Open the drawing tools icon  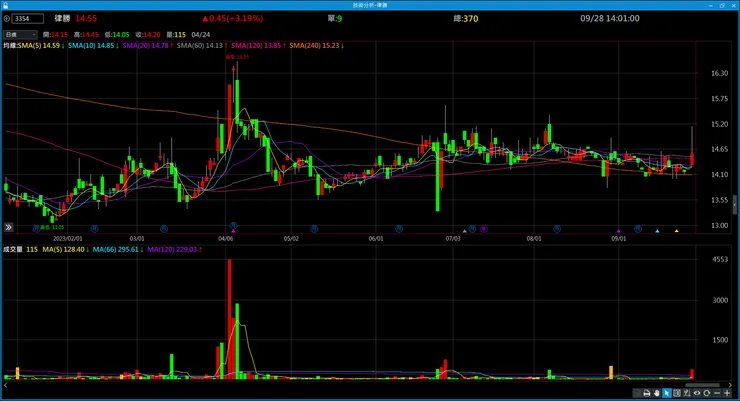click(687, 393)
